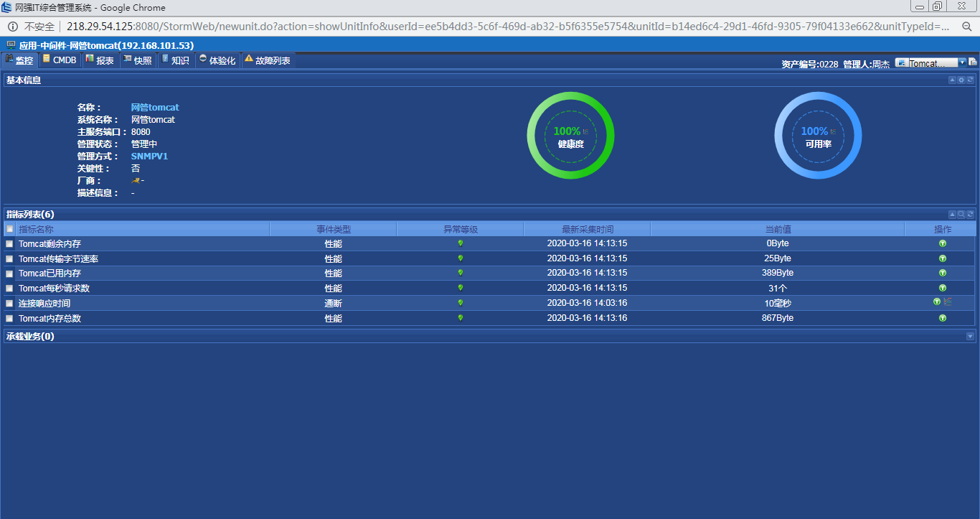Select the Tomcat传输字节速率 metric name
980x519 pixels.
click(58, 259)
